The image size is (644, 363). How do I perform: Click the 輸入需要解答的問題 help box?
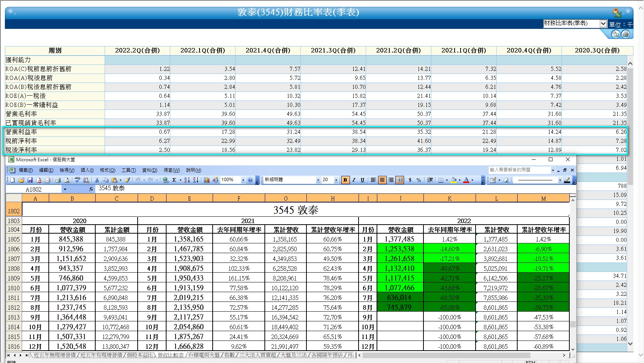pyautogui.click(x=519, y=170)
